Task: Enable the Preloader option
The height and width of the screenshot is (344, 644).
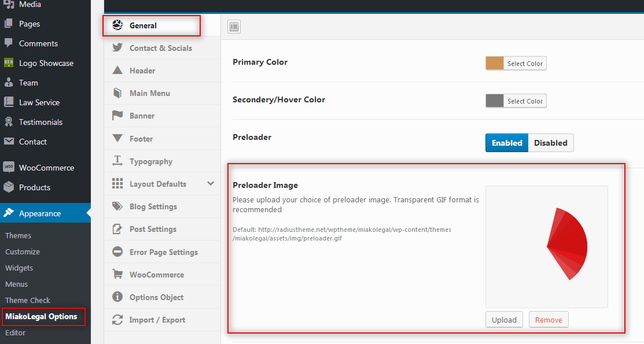Action: [507, 143]
